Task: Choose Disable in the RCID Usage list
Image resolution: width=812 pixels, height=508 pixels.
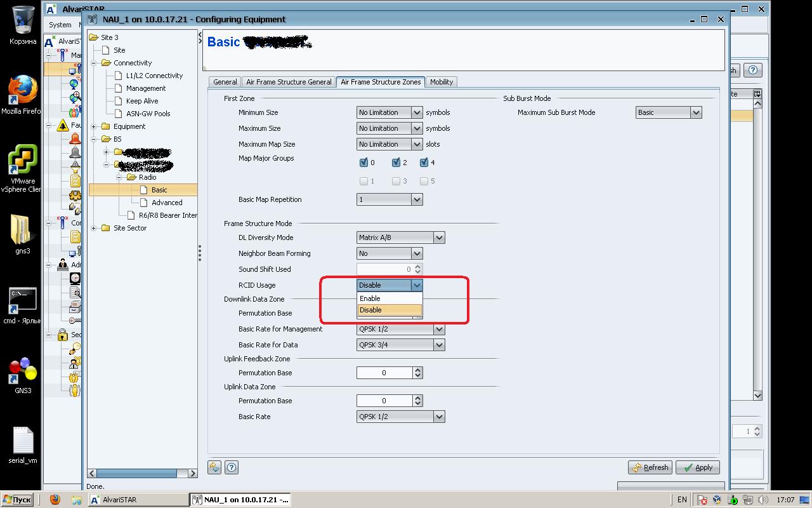Action: click(x=390, y=310)
